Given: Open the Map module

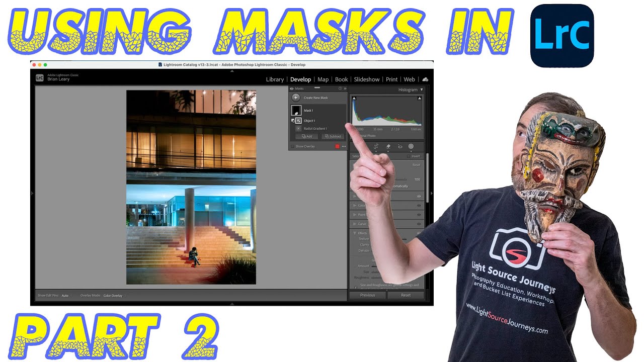Looking at the screenshot, I should (x=323, y=79).
